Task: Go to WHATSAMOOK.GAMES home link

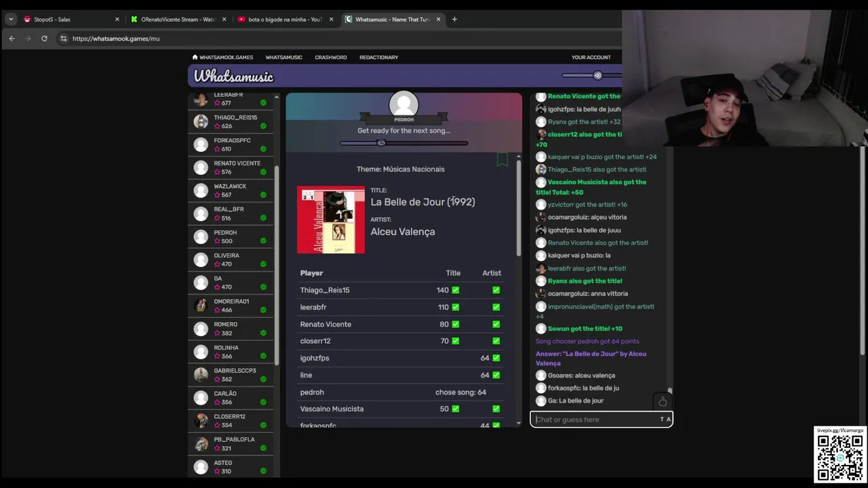Action: coord(223,57)
